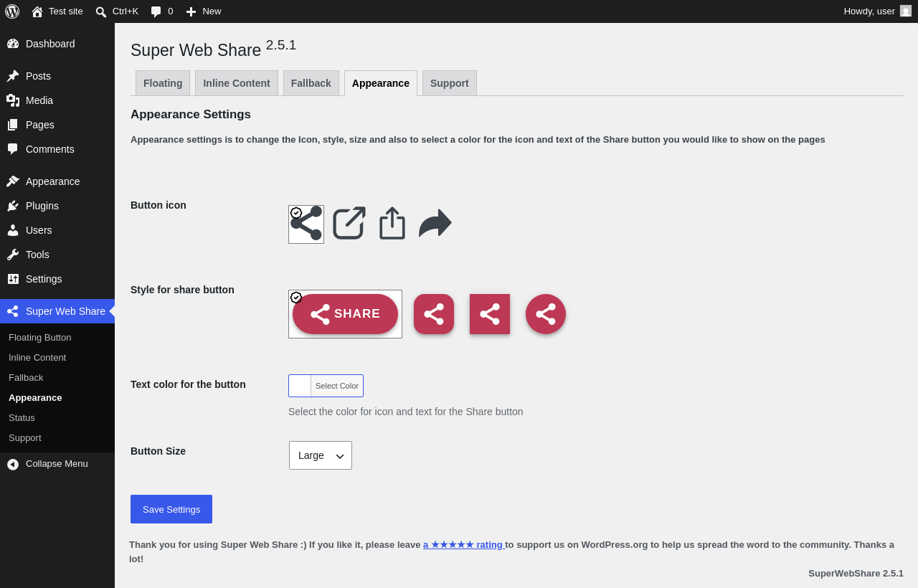Click the Media icon in sidebar
The height and width of the screenshot is (588, 918).
point(13,100)
